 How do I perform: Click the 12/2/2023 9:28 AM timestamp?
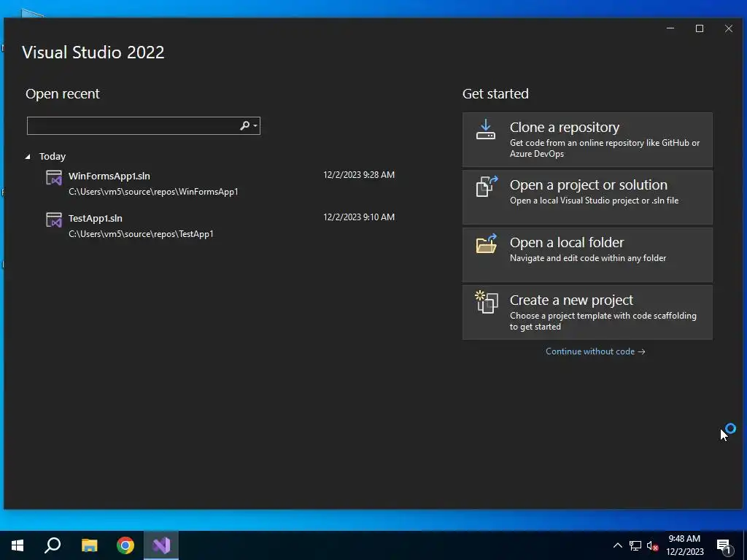click(359, 175)
